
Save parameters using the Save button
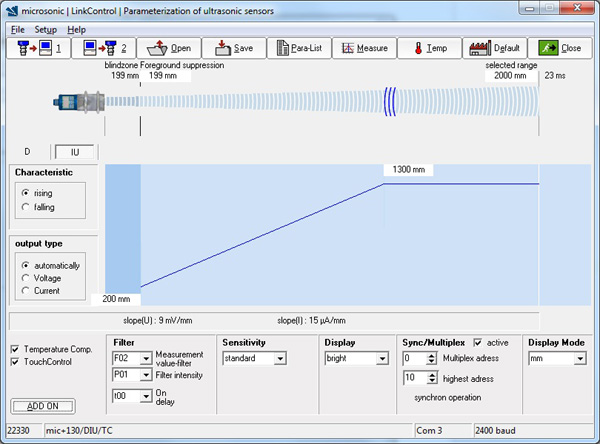(233, 47)
